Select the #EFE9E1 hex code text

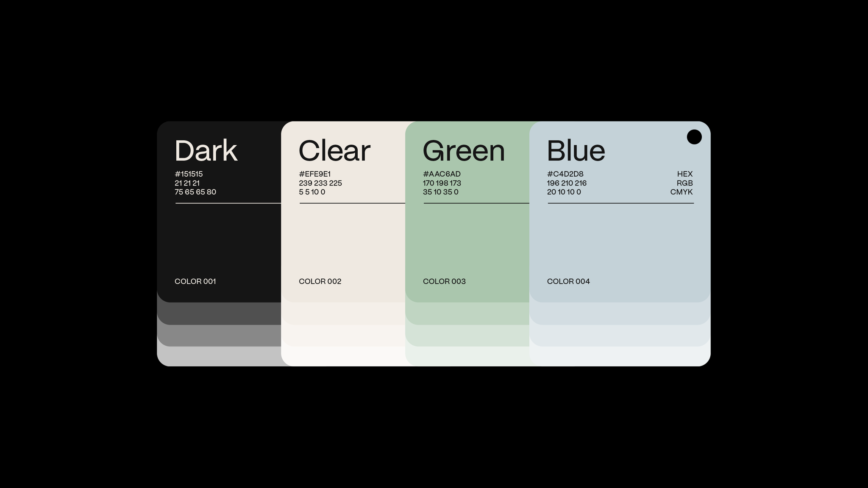(314, 174)
